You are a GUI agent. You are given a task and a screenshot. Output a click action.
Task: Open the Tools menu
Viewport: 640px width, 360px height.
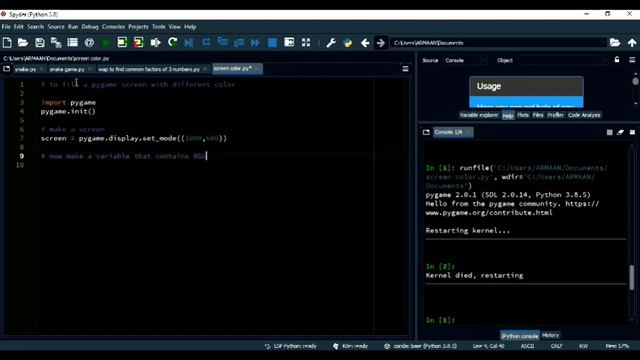[159, 27]
